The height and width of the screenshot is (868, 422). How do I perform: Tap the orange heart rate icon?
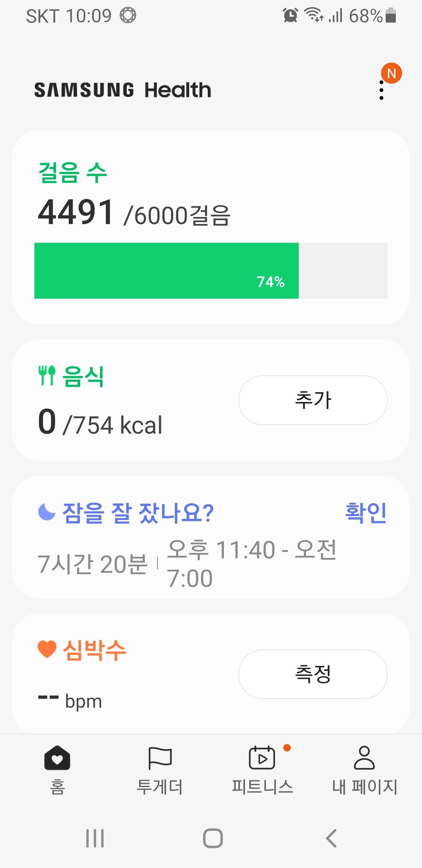point(47,649)
